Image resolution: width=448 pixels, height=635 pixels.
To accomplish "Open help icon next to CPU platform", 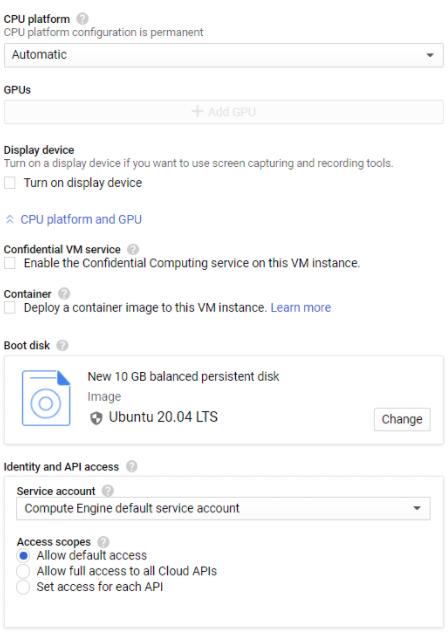I will coord(82,19).
